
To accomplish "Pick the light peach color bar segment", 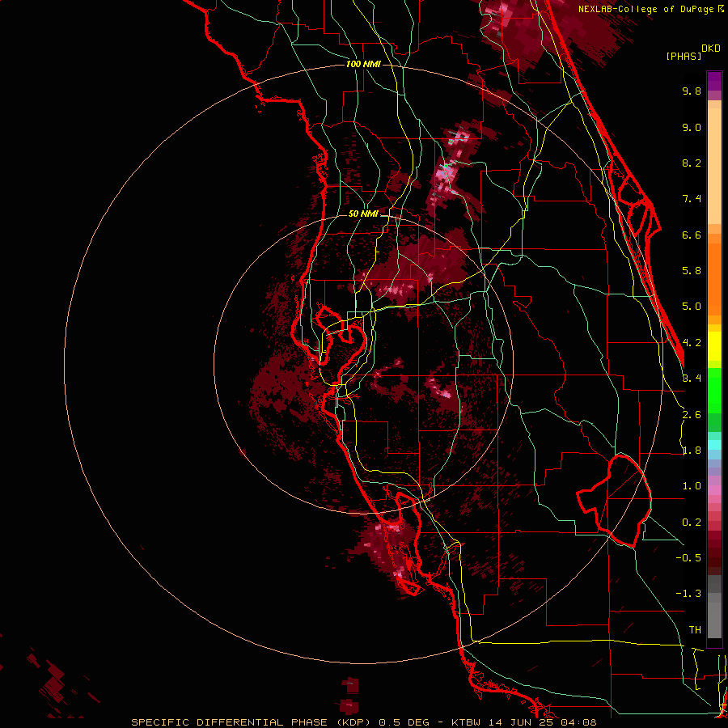I will 714,166.
